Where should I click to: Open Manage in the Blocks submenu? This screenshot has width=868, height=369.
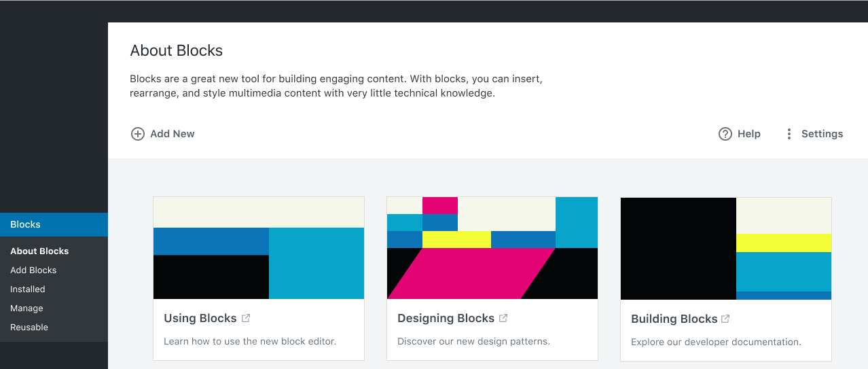pyautogui.click(x=26, y=308)
